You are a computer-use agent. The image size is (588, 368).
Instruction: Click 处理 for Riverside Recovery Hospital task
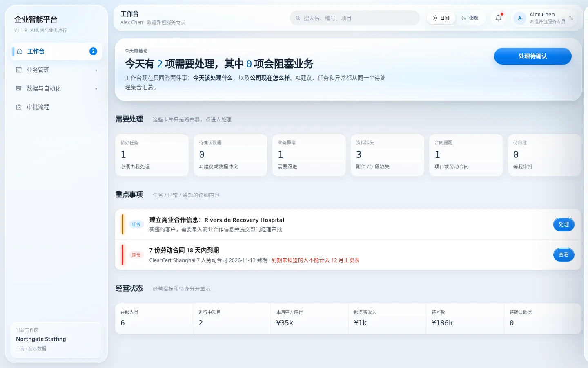pos(563,224)
